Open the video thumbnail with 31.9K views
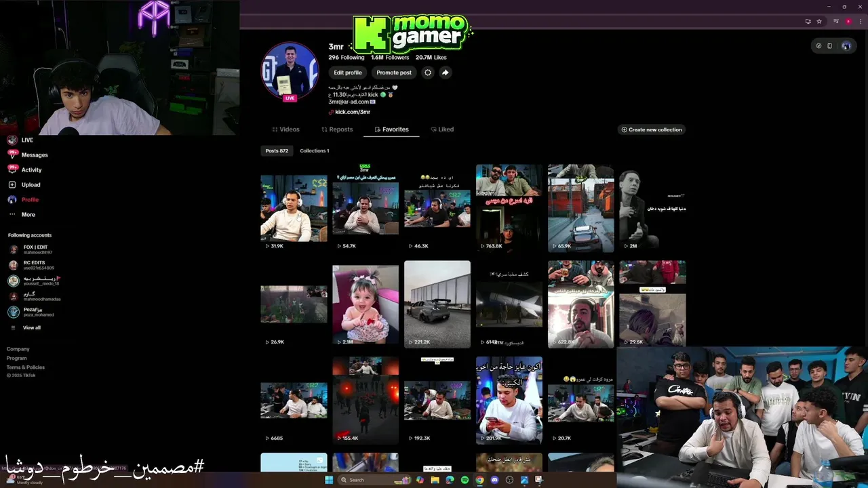Image resolution: width=868 pixels, height=488 pixels. coord(294,208)
